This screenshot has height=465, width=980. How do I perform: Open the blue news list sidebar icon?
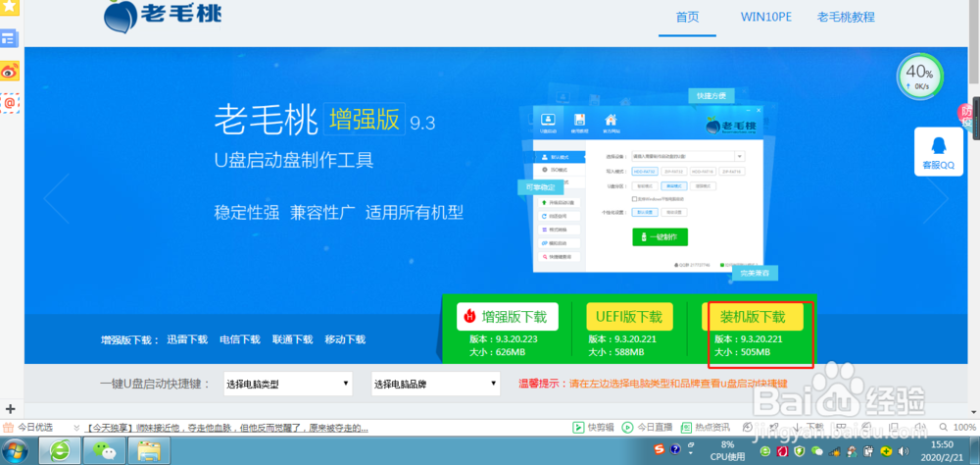[x=10, y=38]
